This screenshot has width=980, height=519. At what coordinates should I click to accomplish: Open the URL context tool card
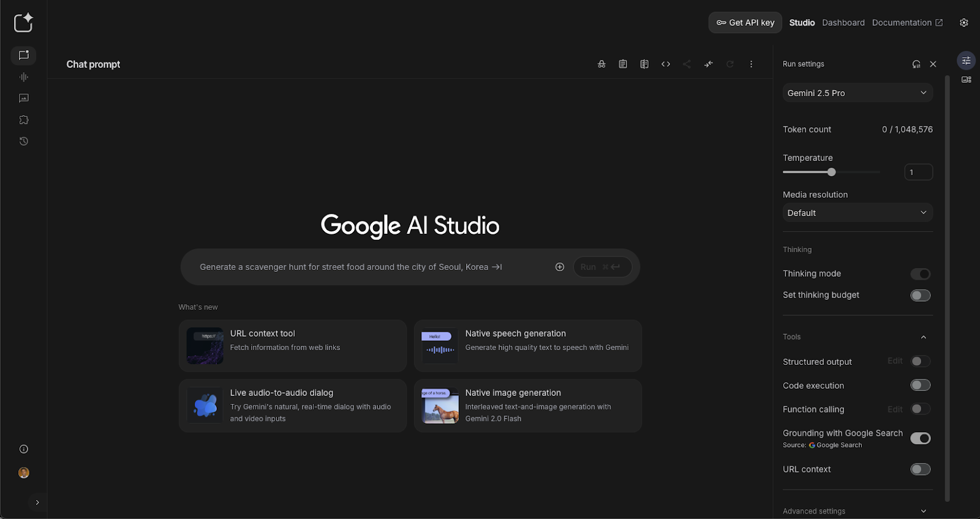tap(293, 346)
